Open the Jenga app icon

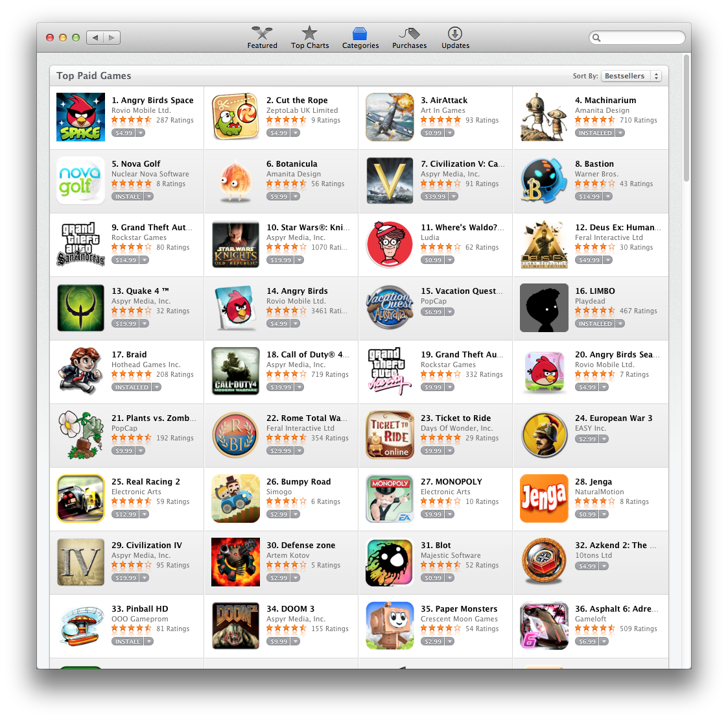(x=544, y=498)
